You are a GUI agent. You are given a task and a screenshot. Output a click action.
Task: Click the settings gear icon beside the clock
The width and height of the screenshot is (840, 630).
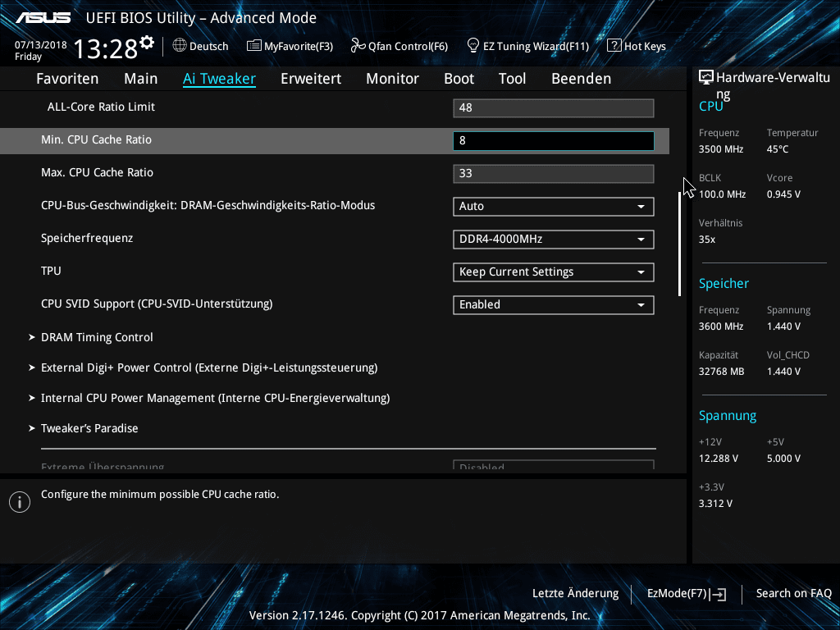(147, 43)
